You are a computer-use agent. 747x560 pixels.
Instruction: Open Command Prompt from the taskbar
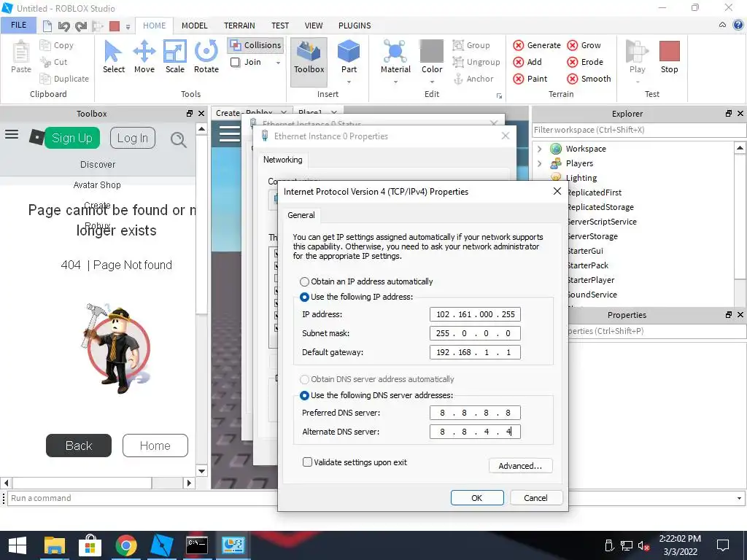pos(197,545)
